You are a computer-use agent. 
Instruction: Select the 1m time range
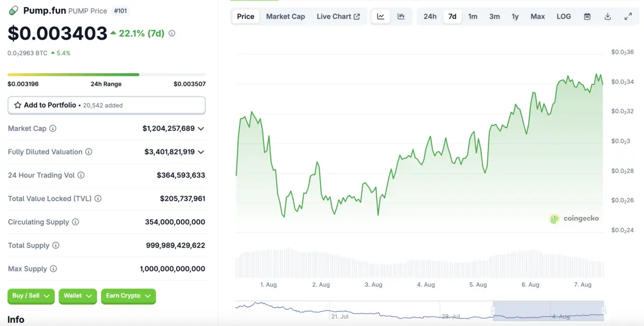pyautogui.click(x=473, y=17)
